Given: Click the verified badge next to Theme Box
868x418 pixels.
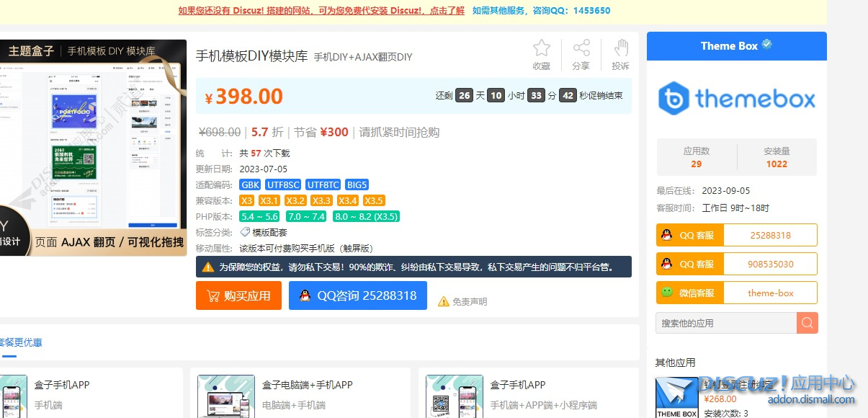Looking at the screenshot, I should 767,45.
